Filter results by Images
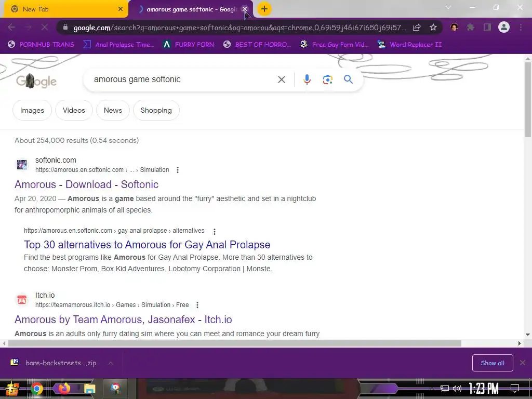The height and width of the screenshot is (399, 532). point(32,110)
